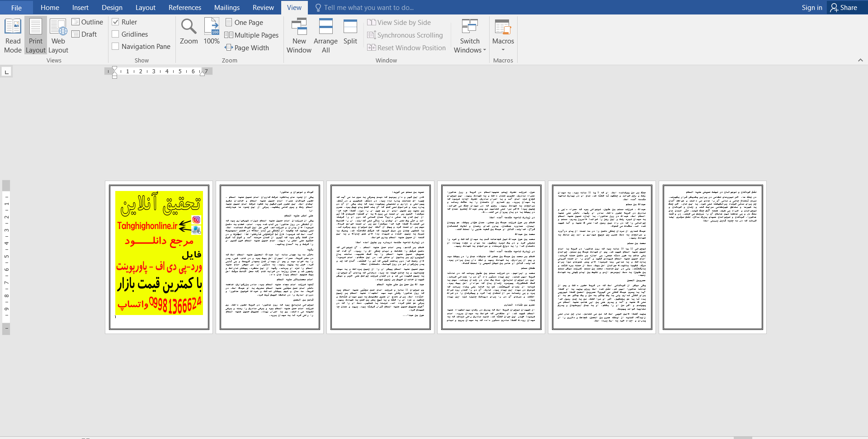868x439 pixels.
Task: Click the tab selector L icon
Action: pyautogui.click(x=6, y=72)
